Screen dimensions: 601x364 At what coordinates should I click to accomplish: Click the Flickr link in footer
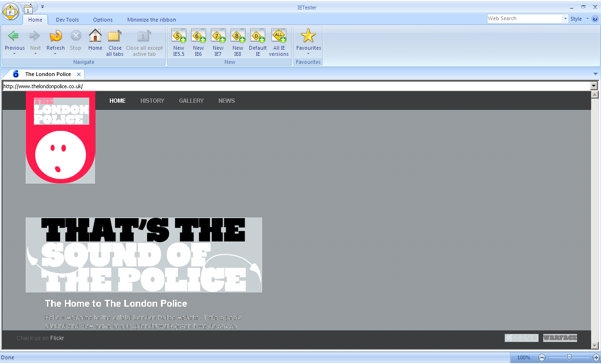57,338
